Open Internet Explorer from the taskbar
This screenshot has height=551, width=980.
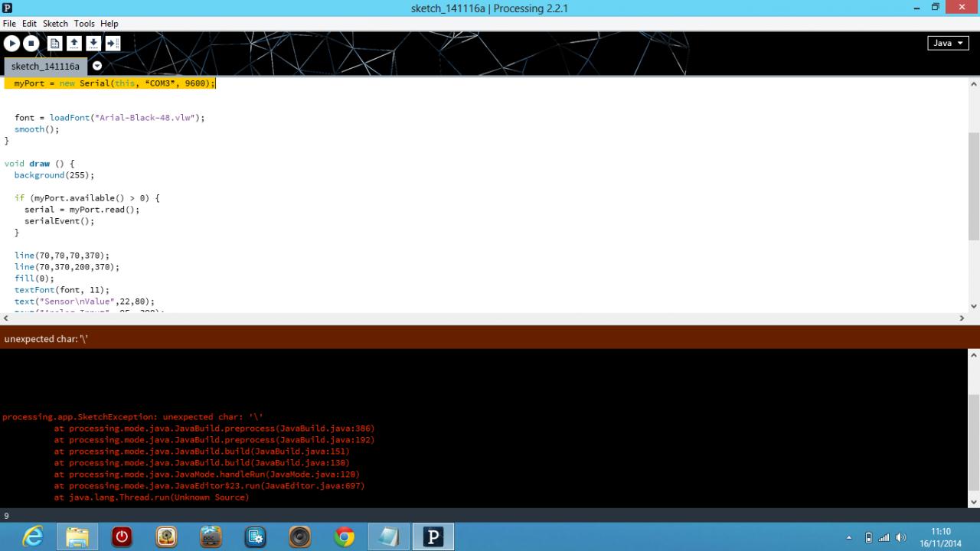pos(33,537)
